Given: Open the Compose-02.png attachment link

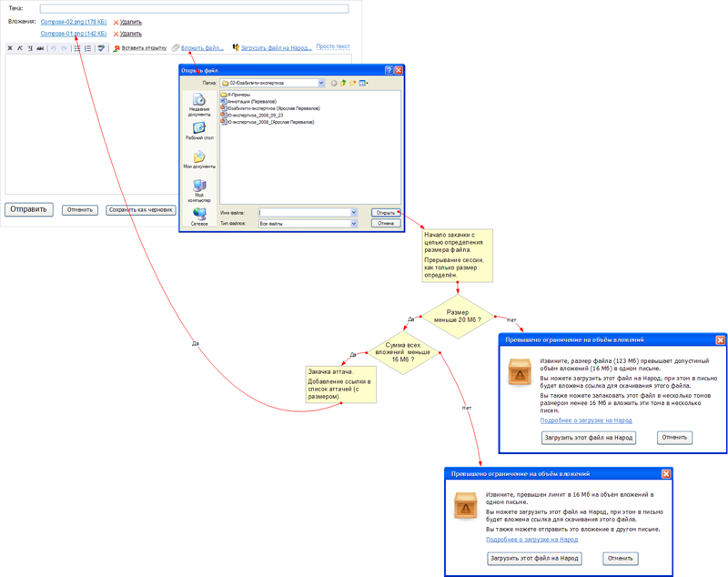Looking at the screenshot, I should 73,22.
